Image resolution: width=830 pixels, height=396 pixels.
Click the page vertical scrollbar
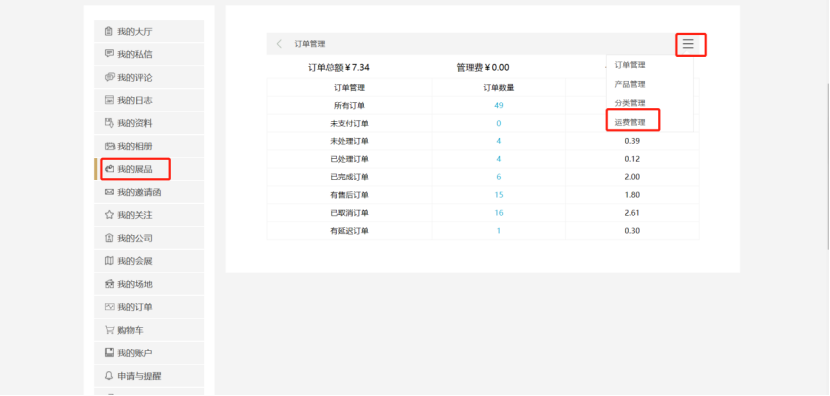coord(827,165)
